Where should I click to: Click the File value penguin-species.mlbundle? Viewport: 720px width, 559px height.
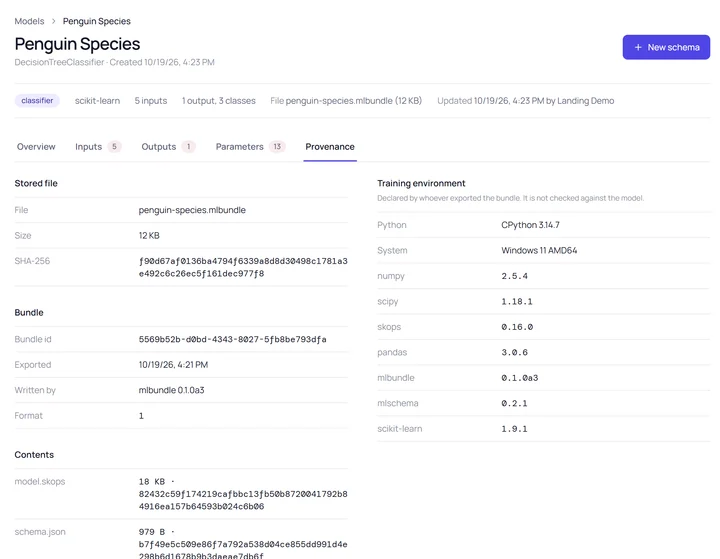(192, 210)
